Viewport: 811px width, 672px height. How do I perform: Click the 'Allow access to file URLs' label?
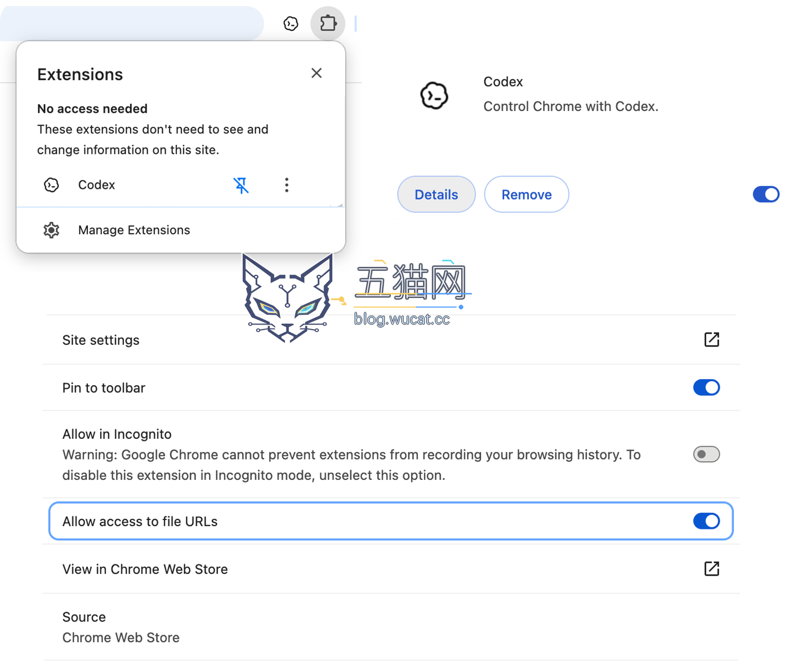click(140, 522)
